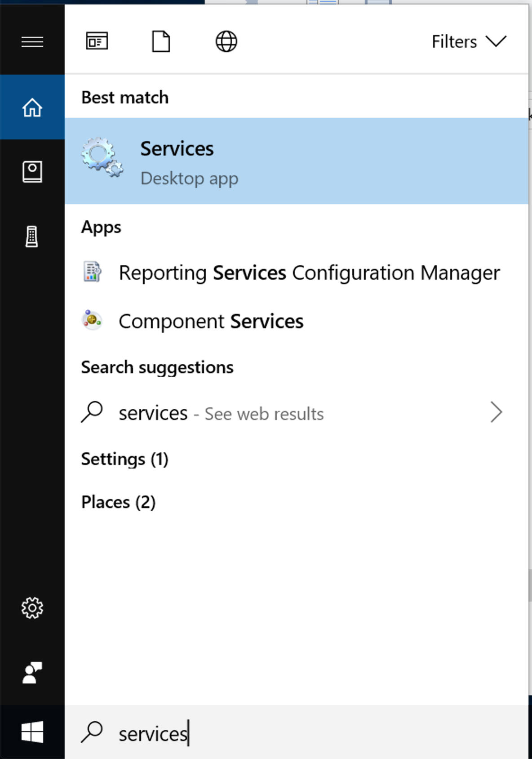This screenshot has height=759, width=532.
Task: Expand the Filters dropdown
Action: (x=469, y=42)
